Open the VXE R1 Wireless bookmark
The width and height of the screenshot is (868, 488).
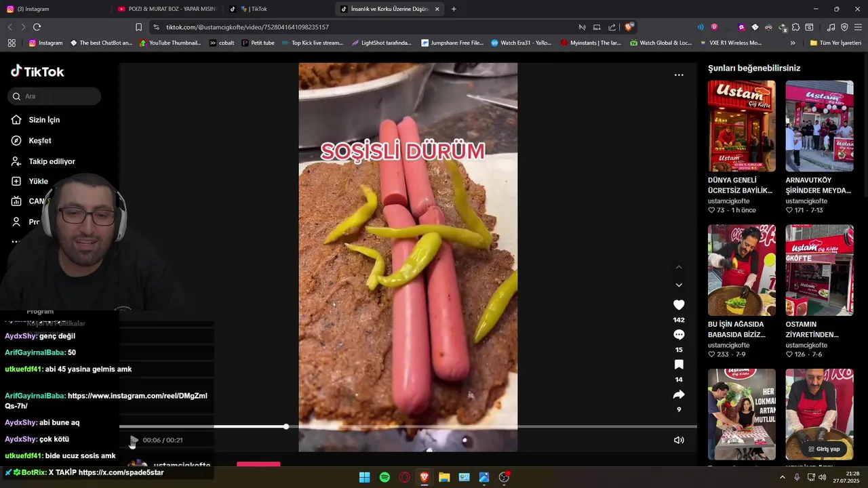pos(730,43)
